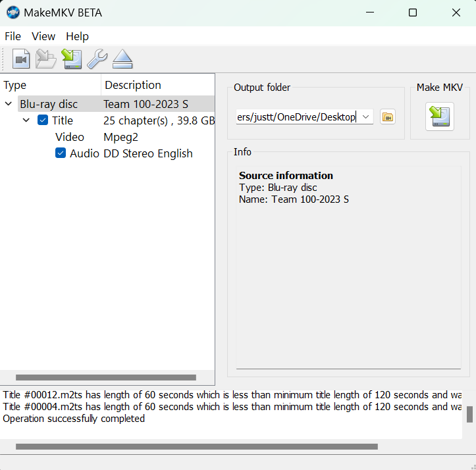Click into the output folder path field
The height and width of the screenshot is (470, 476).
[298, 117]
